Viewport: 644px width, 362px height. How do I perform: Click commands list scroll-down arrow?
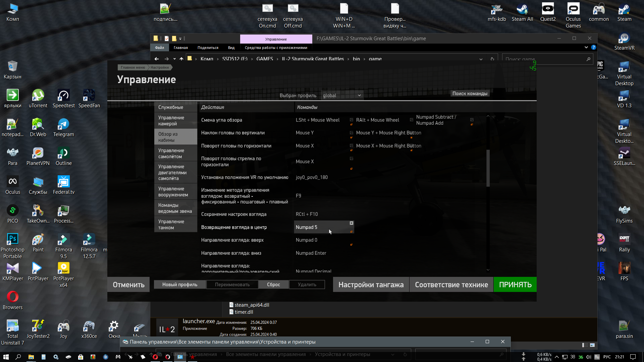pyautogui.click(x=488, y=270)
